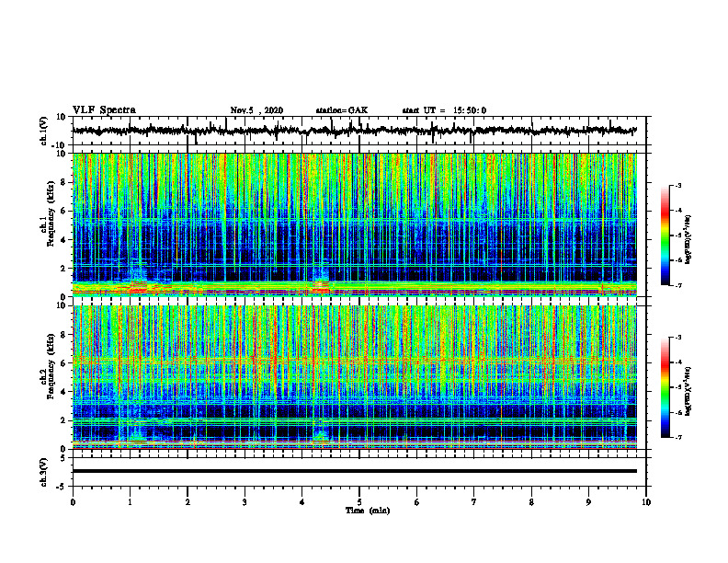Click the '-5' tick on ch.3(V) axis
728x563 pixels.
pos(62,487)
